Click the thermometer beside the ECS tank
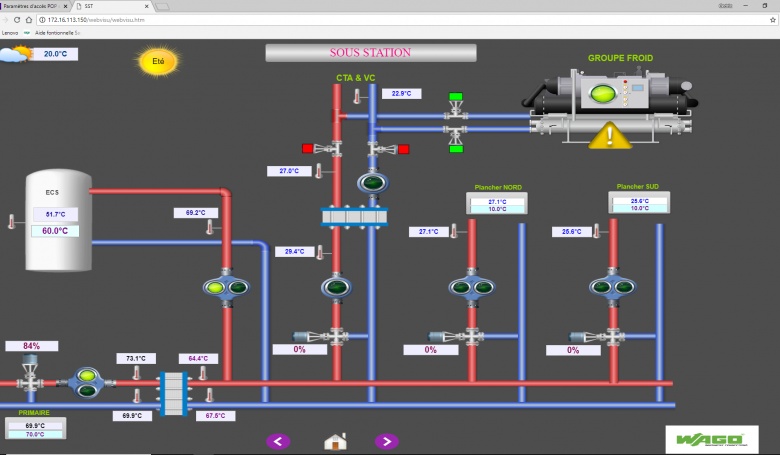 coord(12,222)
